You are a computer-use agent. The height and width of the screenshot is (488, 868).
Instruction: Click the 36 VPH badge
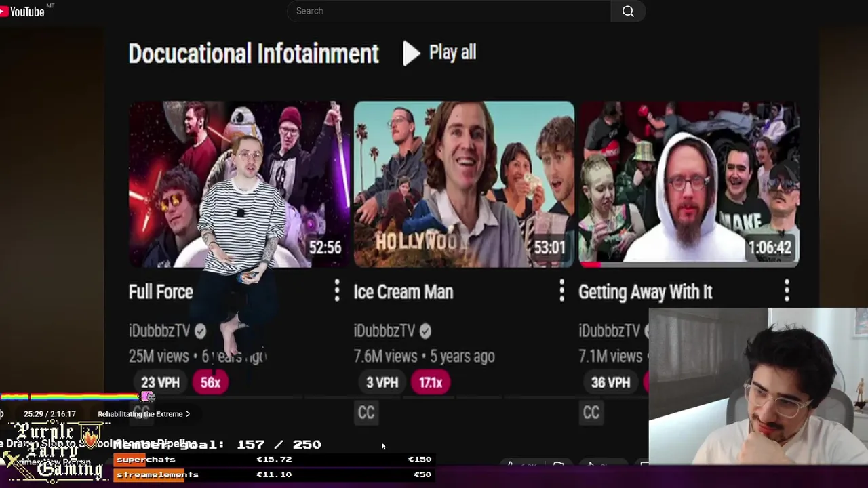click(x=610, y=382)
